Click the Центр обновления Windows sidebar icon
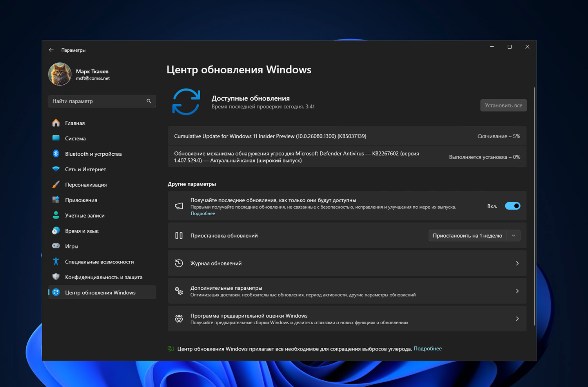The image size is (588, 387). (x=56, y=292)
